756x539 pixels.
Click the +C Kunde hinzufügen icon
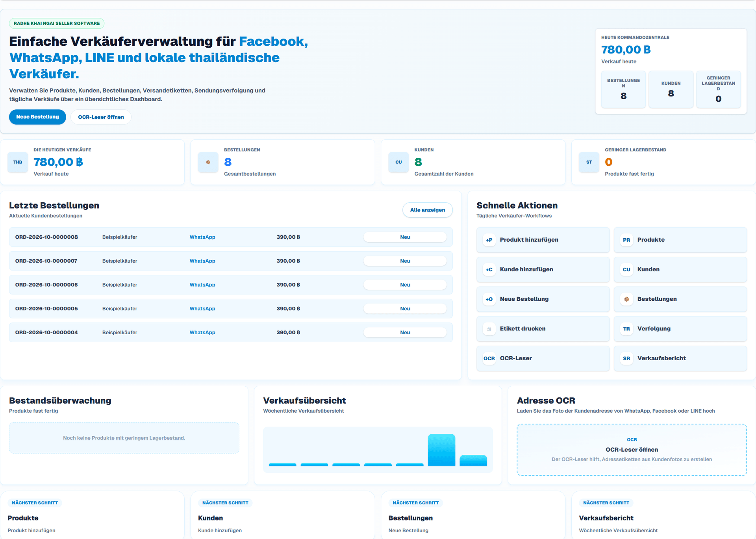489,270
